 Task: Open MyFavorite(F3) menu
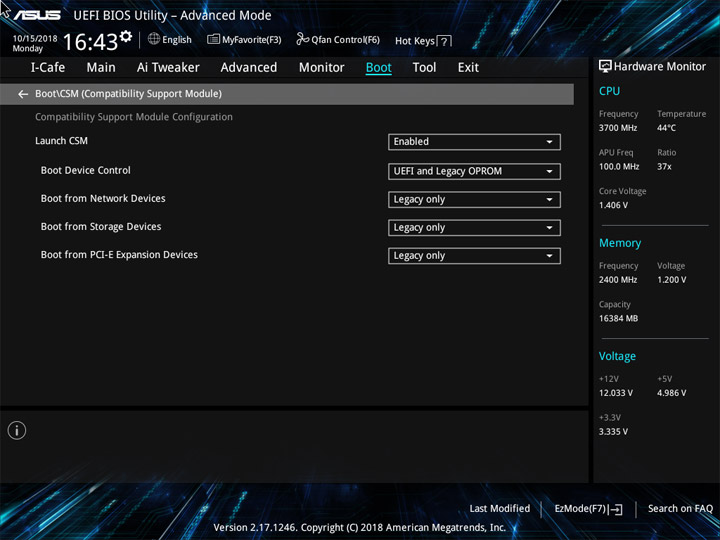(252, 39)
